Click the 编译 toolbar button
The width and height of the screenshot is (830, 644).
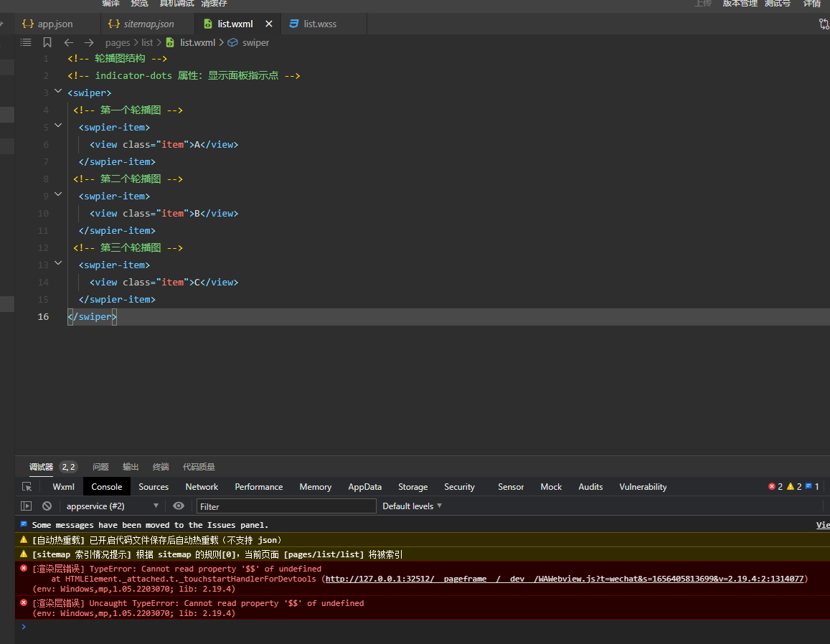pos(110,4)
